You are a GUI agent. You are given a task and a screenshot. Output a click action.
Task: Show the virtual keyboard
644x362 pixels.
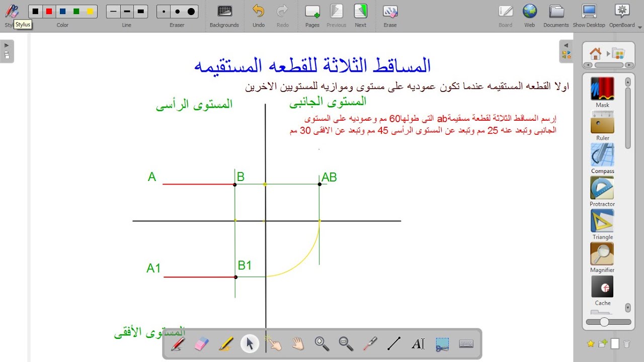tap(466, 344)
